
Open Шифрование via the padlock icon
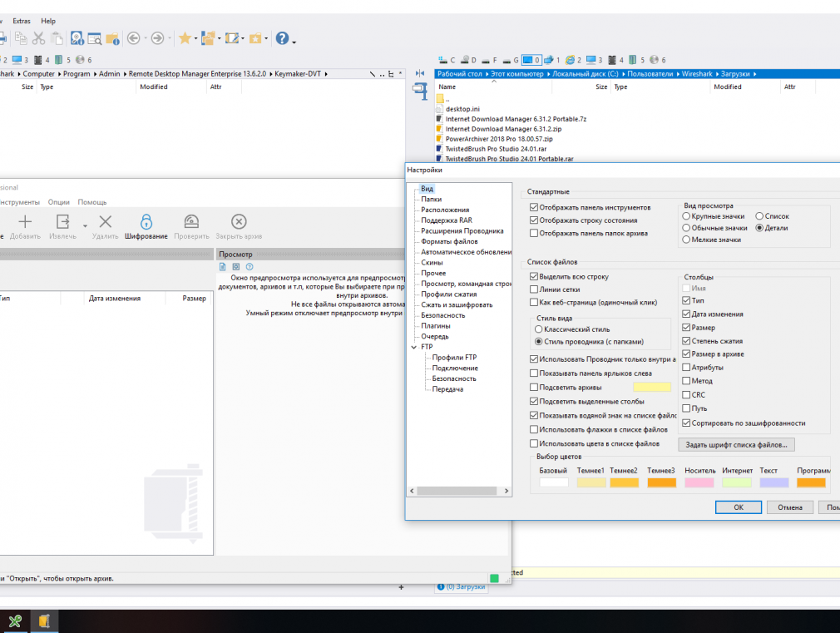146,221
